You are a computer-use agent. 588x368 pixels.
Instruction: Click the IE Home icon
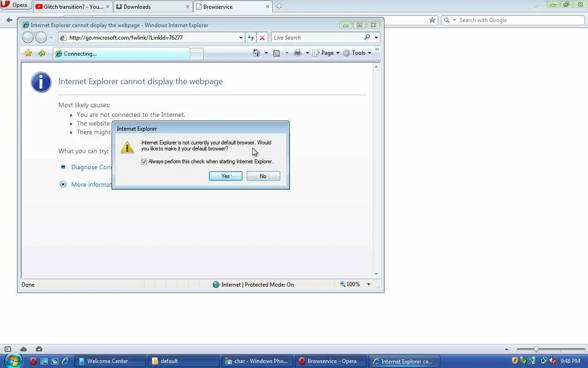tap(256, 53)
